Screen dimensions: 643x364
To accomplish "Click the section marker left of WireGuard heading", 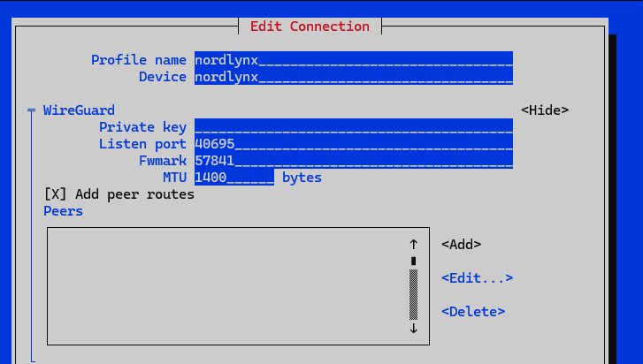I will pos(32,110).
